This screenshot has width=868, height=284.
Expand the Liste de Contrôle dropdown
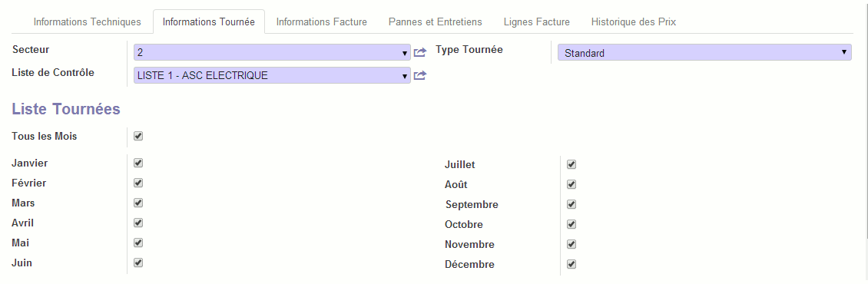(x=272, y=75)
